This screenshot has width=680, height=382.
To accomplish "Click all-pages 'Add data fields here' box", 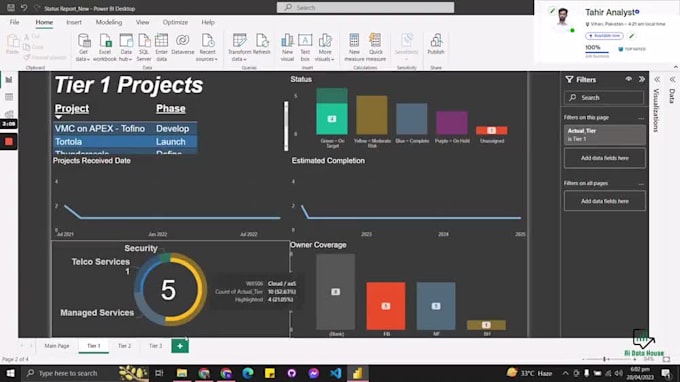I will pyautogui.click(x=605, y=201).
